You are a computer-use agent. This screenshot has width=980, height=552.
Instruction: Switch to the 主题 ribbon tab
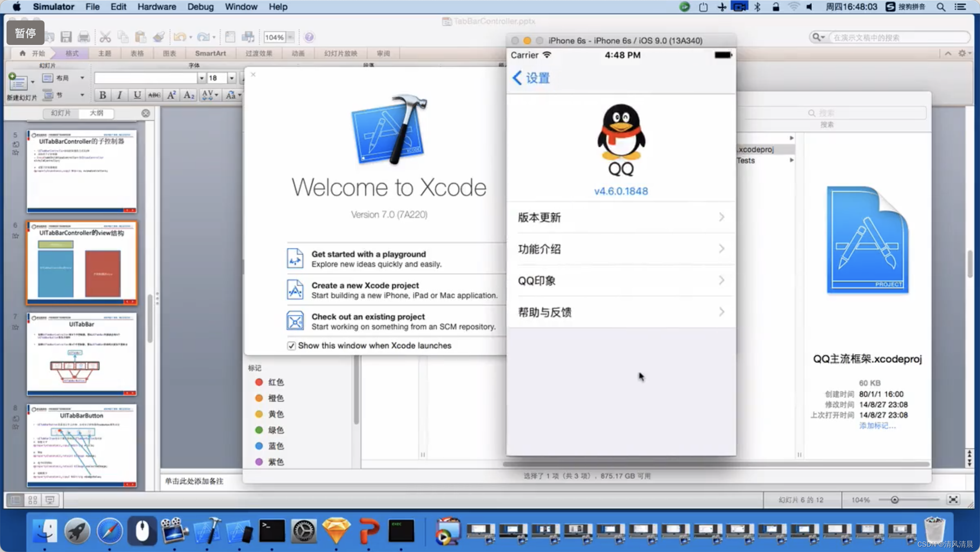[105, 53]
